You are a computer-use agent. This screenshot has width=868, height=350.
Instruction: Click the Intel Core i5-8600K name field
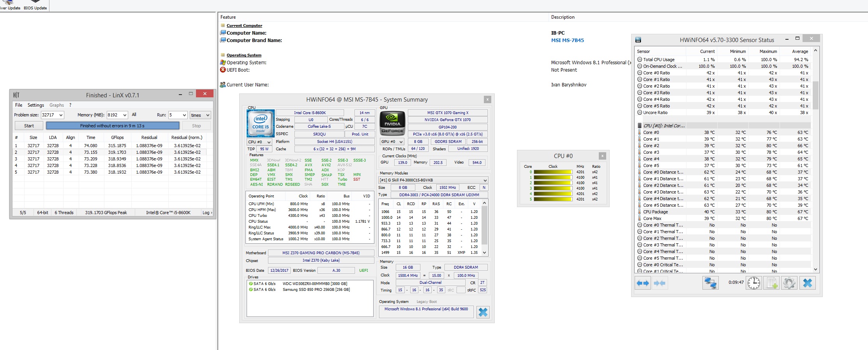310,113
